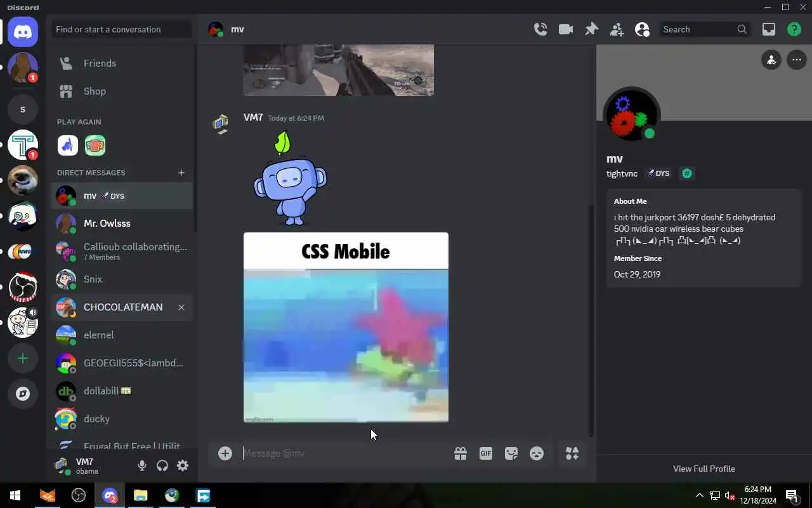Viewport: 812px width, 508px height.
Task: Click the VM7 user status panel
Action: point(92,465)
